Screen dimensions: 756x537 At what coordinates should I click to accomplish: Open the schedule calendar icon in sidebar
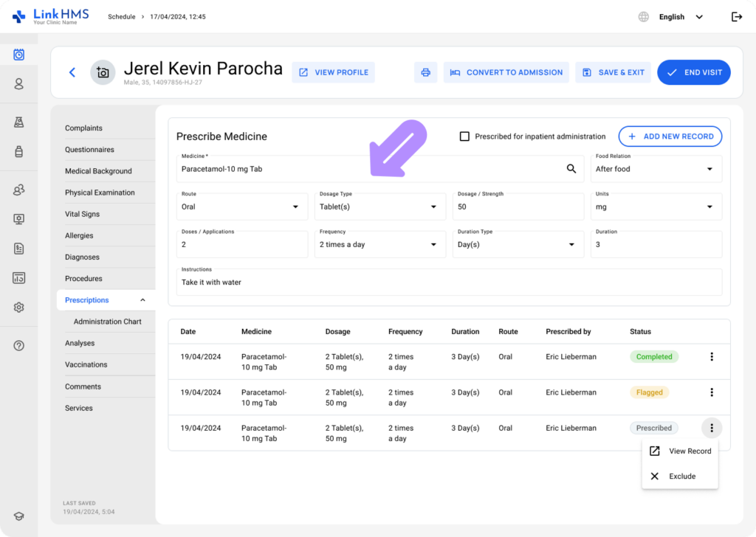coord(18,55)
